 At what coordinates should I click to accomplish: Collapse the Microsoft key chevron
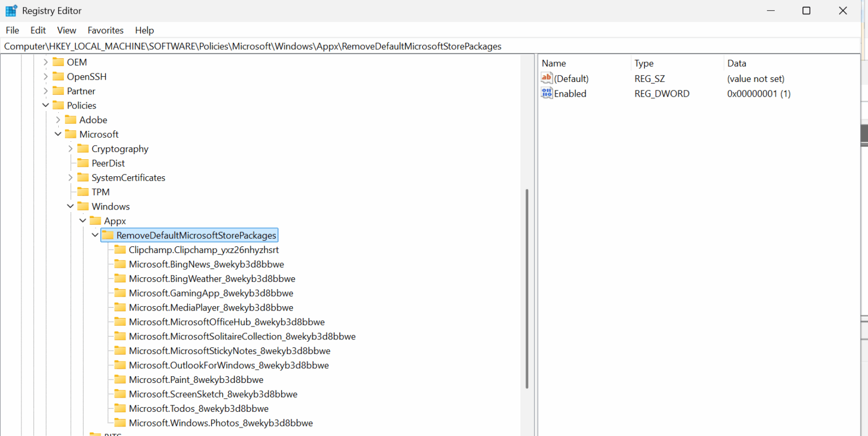[58, 134]
